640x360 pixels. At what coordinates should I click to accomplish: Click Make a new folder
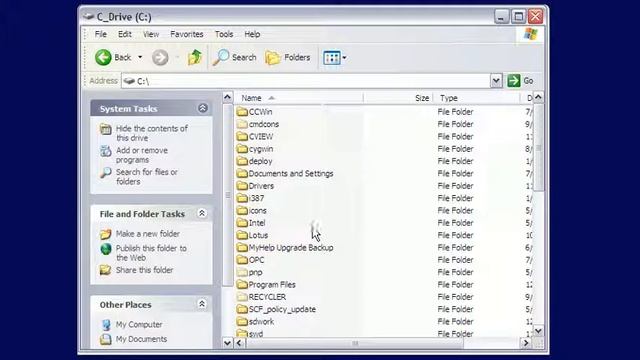coord(147,234)
